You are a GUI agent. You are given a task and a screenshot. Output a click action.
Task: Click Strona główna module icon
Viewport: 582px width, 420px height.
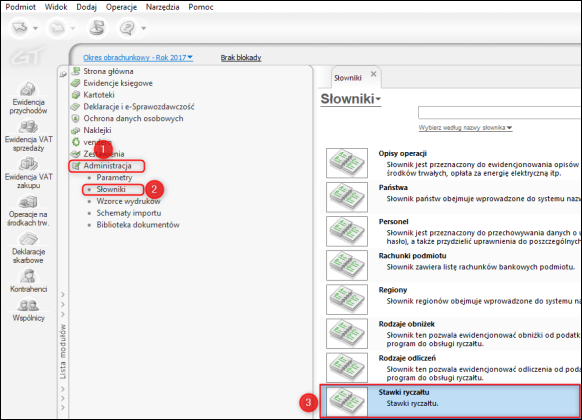pos(76,71)
